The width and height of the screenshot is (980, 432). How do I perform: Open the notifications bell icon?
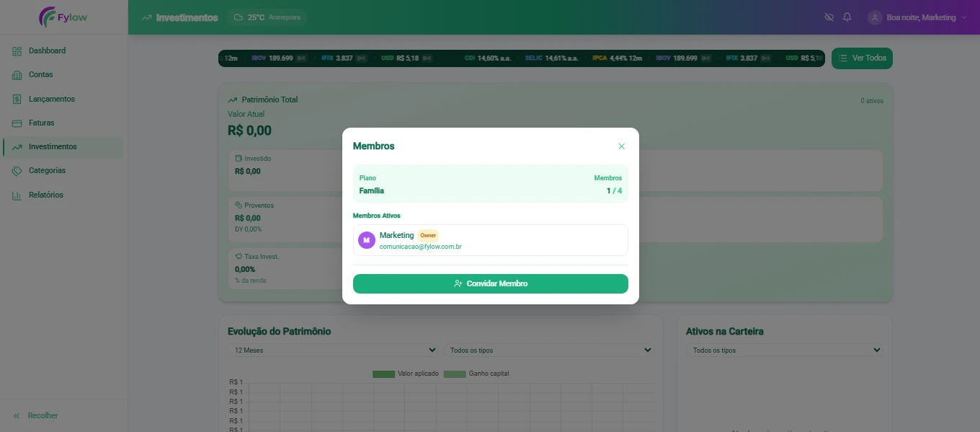click(847, 17)
